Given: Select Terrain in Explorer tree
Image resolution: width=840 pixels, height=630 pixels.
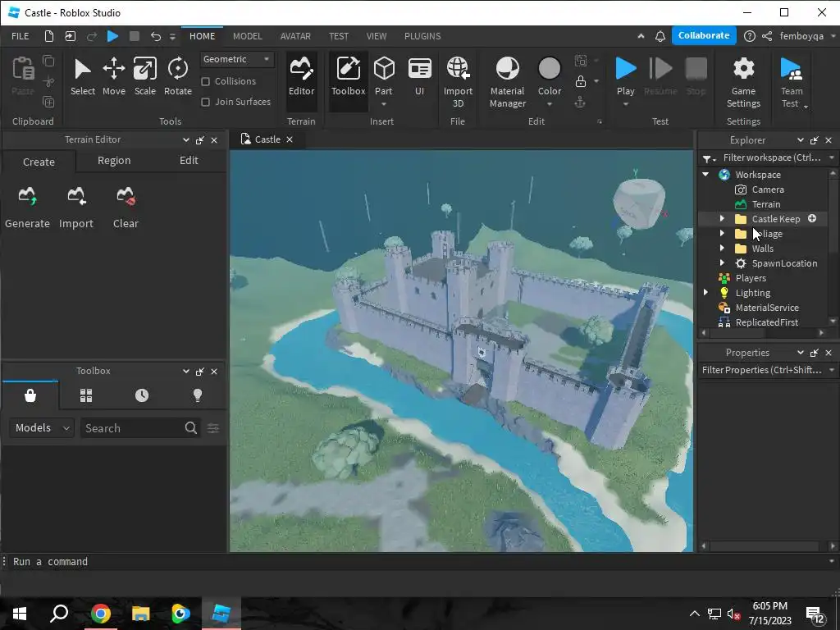Looking at the screenshot, I should [765, 204].
